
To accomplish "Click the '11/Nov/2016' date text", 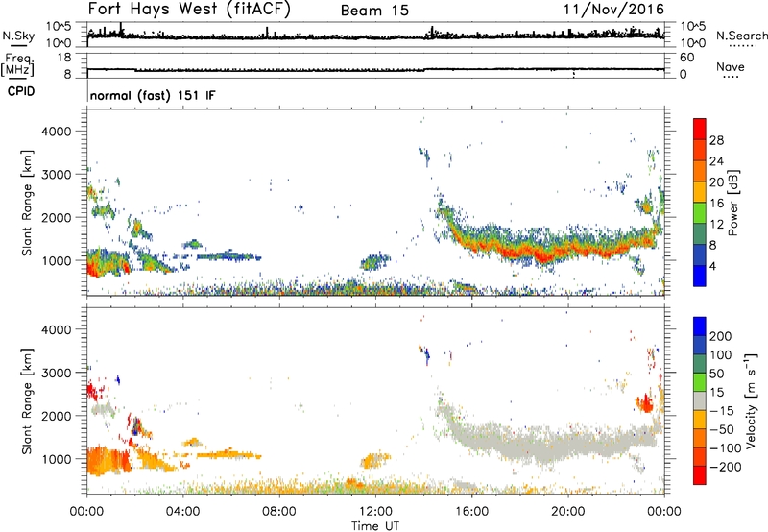I will 613,10.
